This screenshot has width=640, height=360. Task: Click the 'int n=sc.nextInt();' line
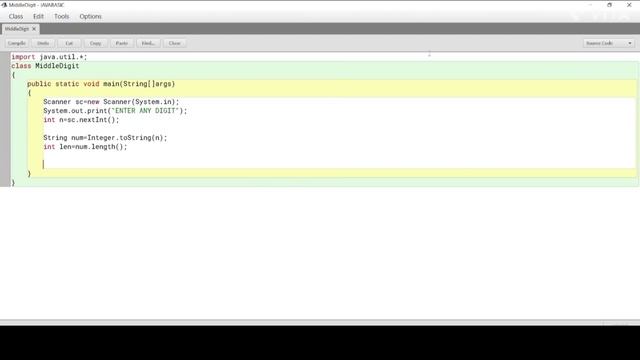(x=81, y=120)
